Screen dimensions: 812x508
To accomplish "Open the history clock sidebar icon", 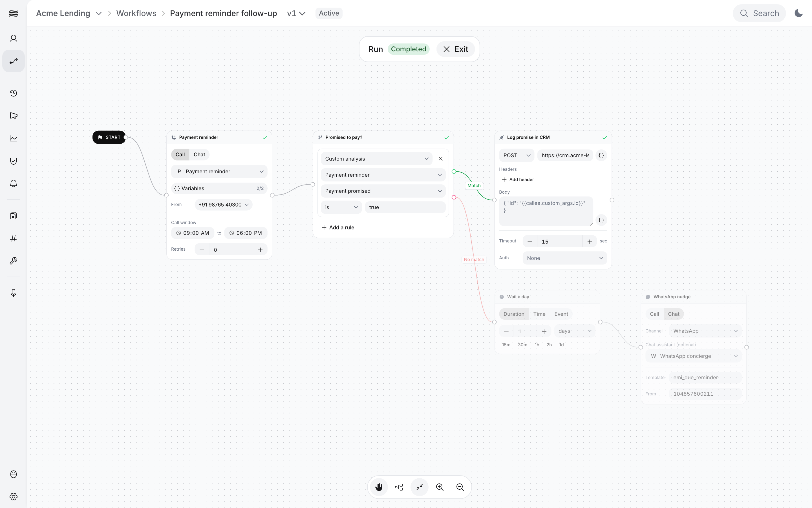I will tap(14, 93).
